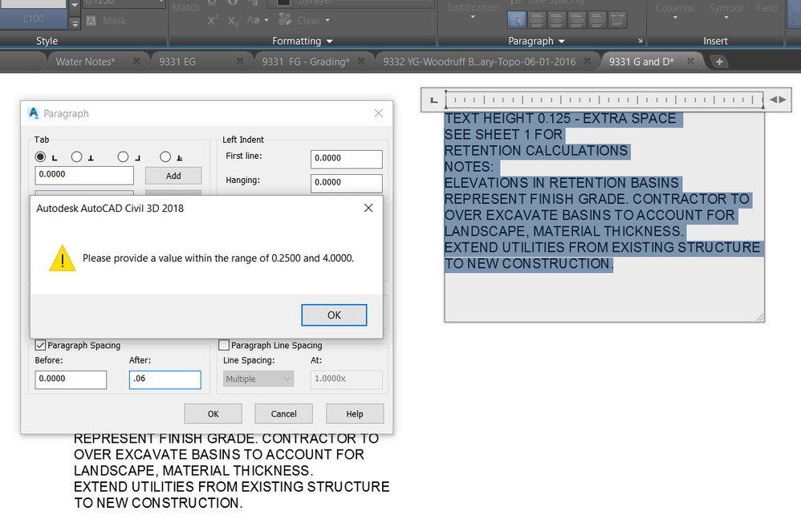Open the Change Case Aa dropdown
This screenshot has width=801, height=532.
point(258,20)
